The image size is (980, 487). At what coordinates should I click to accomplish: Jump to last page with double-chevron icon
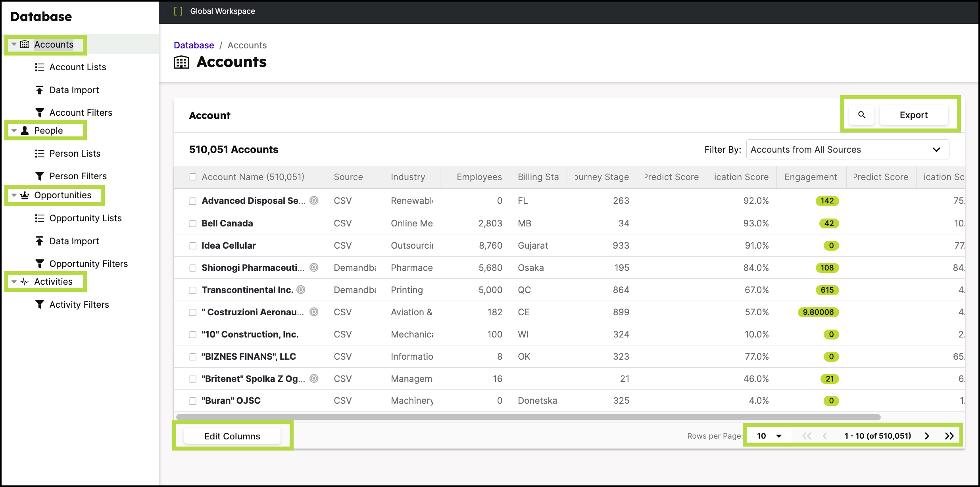(x=950, y=435)
